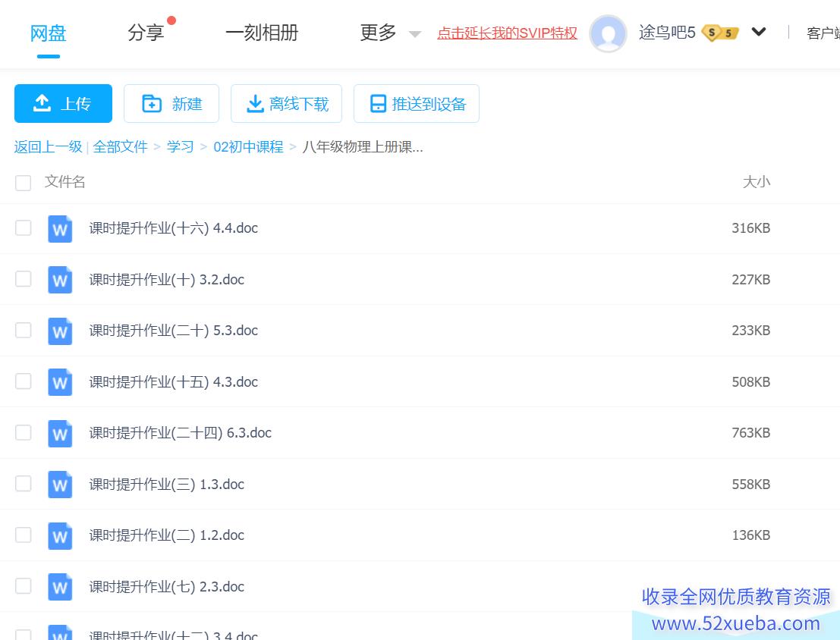Screen dimensions: 840x640
Task: Click 返回上一级 breadcrumb link
Action: point(49,147)
